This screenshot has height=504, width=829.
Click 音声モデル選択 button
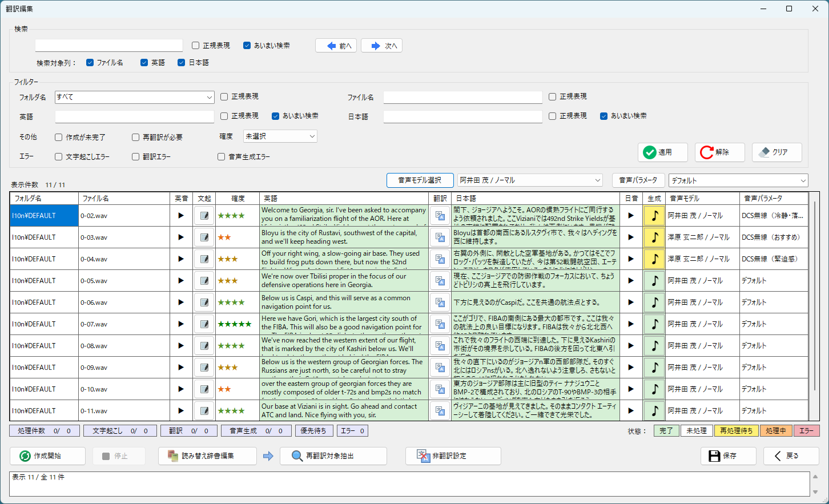(420, 180)
